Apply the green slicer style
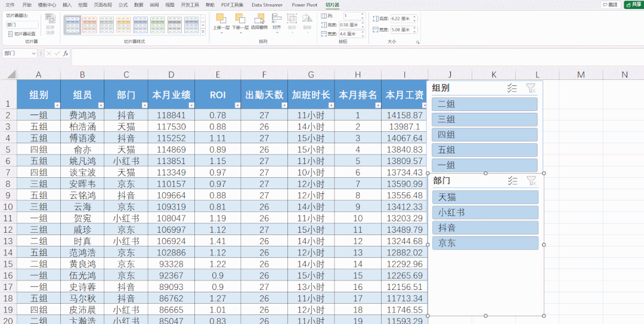This screenshot has height=324, width=644. tap(157, 24)
